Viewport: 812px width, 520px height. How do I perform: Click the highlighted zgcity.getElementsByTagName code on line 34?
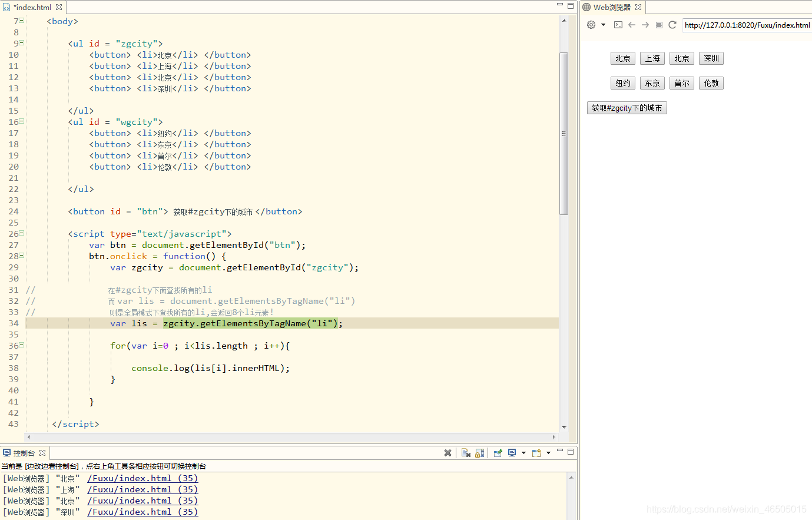(x=250, y=323)
